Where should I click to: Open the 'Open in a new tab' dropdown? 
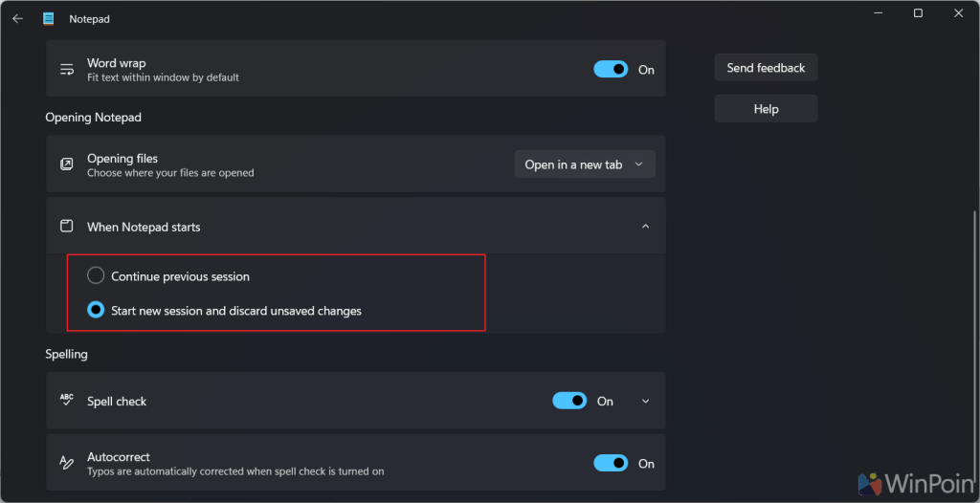tap(585, 164)
